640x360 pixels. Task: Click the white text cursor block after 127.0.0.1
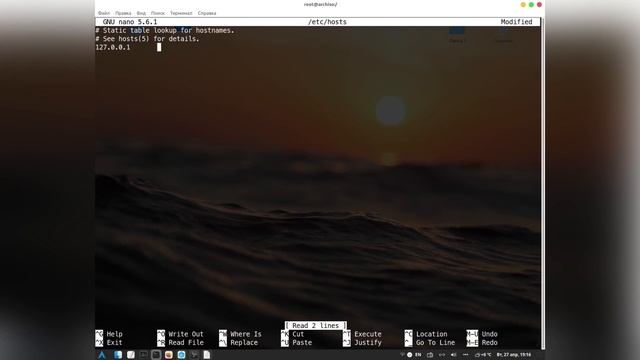[x=159, y=47]
